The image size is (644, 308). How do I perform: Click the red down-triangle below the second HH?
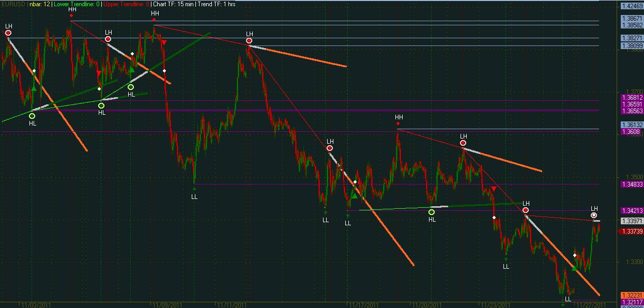click(x=164, y=42)
